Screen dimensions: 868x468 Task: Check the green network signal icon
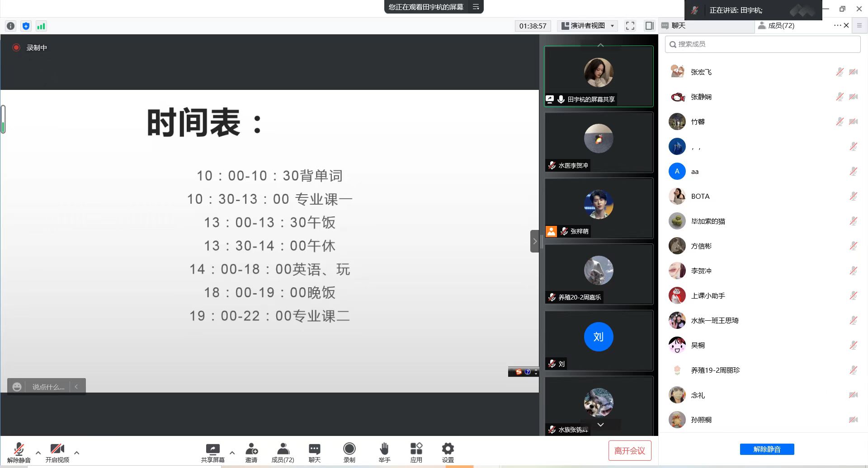pyautogui.click(x=41, y=26)
